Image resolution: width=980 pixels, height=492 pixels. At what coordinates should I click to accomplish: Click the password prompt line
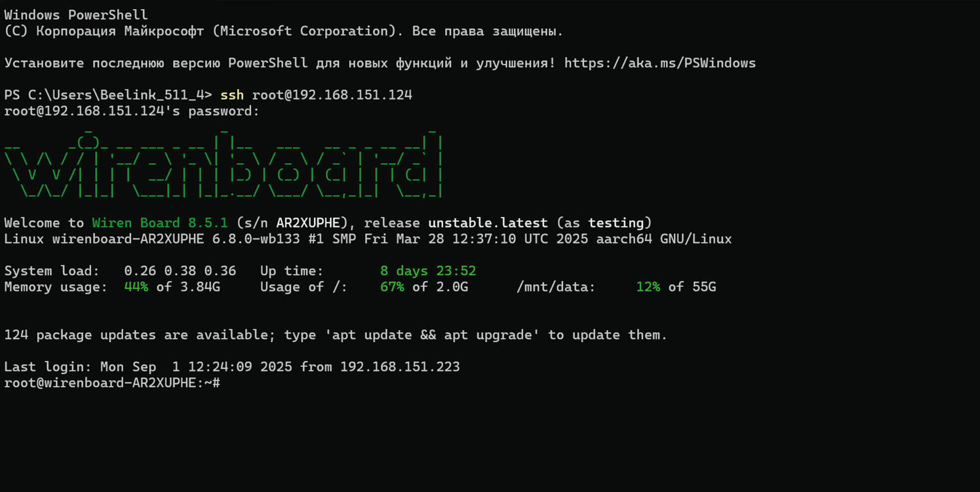132,111
